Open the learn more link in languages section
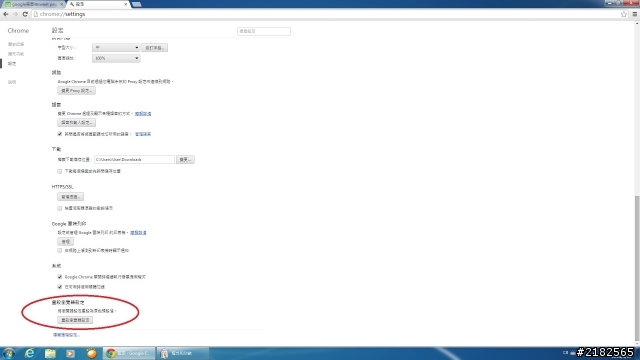Image resolution: width=640 pixels, height=360 pixels. pos(143,113)
